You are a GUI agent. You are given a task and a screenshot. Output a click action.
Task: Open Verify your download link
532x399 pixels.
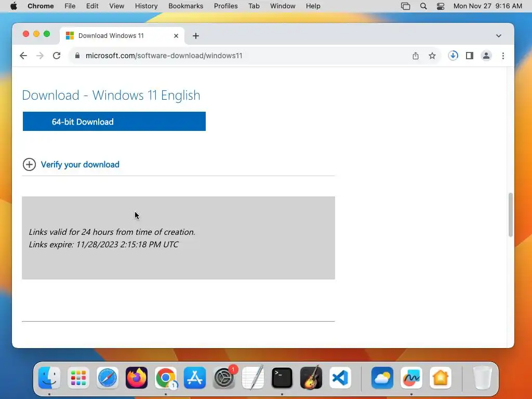(x=80, y=165)
